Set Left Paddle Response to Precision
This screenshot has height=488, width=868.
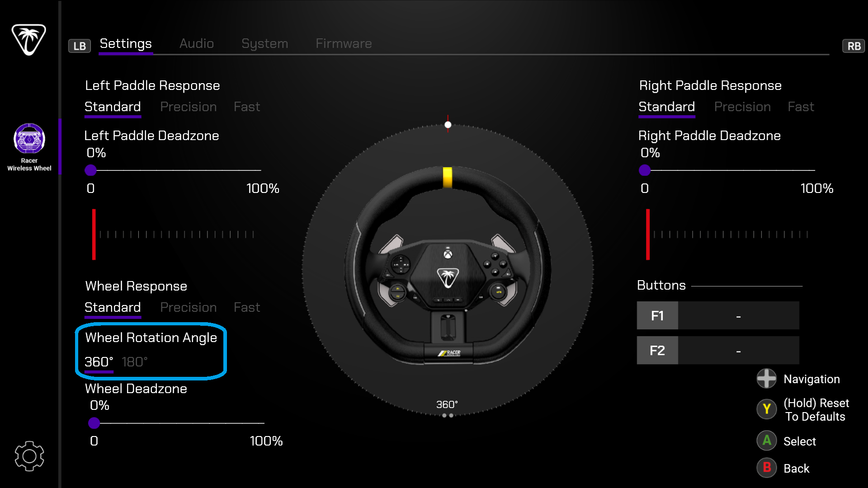click(x=189, y=107)
